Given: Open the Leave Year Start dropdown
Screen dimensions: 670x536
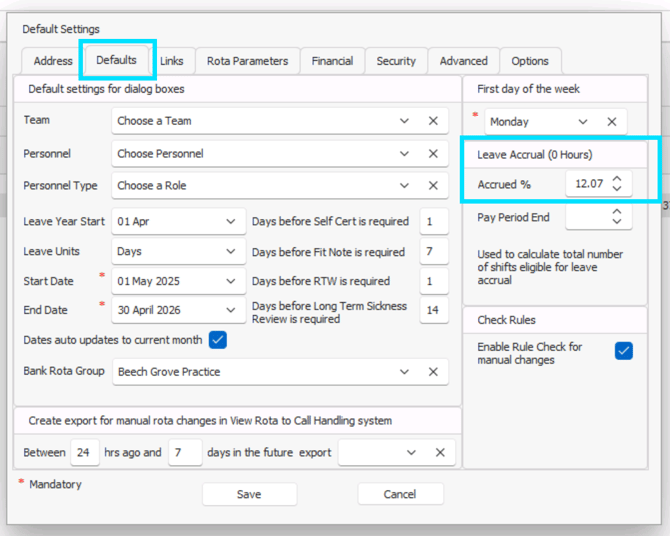Looking at the screenshot, I should tap(231, 221).
